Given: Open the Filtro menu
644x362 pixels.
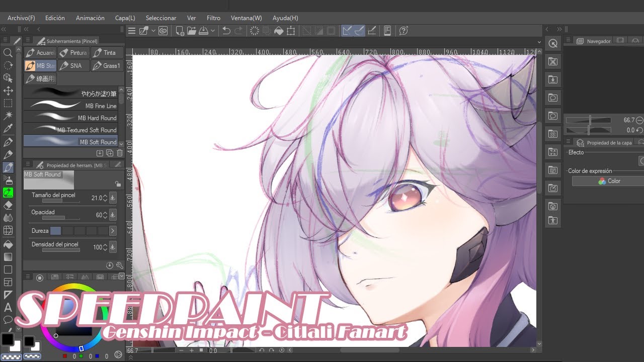Looking at the screenshot, I should click(x=213, y=18).
